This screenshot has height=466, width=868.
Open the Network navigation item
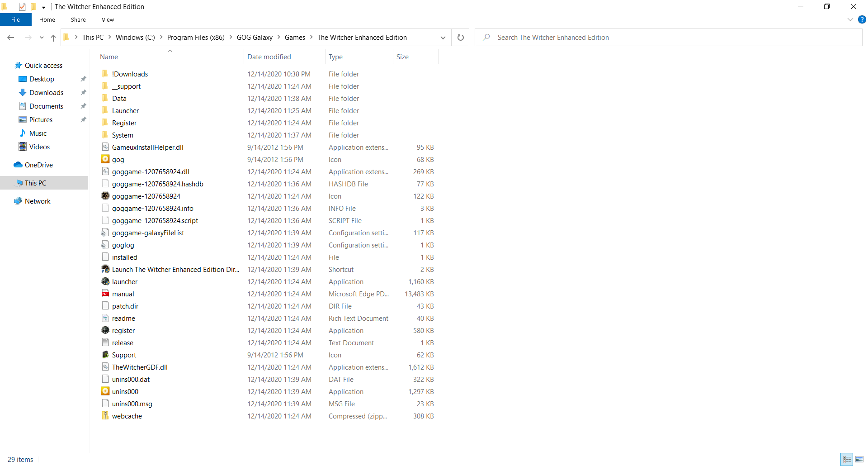coord(38,201)
